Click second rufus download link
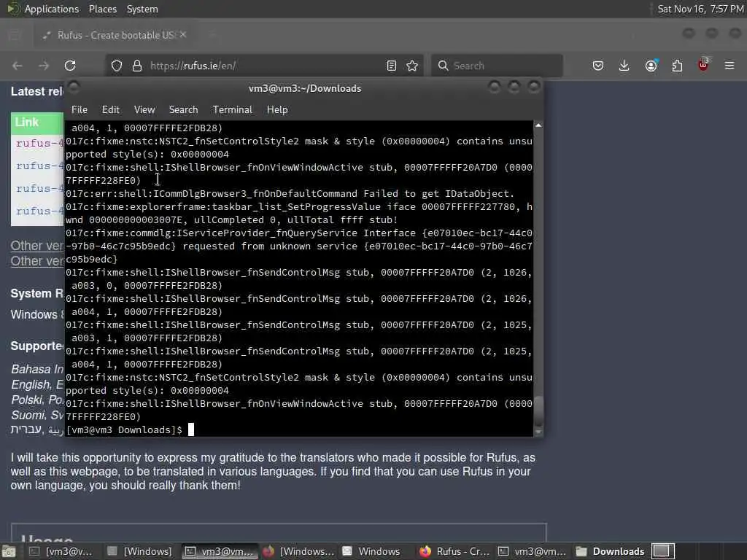The image size is (747, 560). [x=39, y=166]
